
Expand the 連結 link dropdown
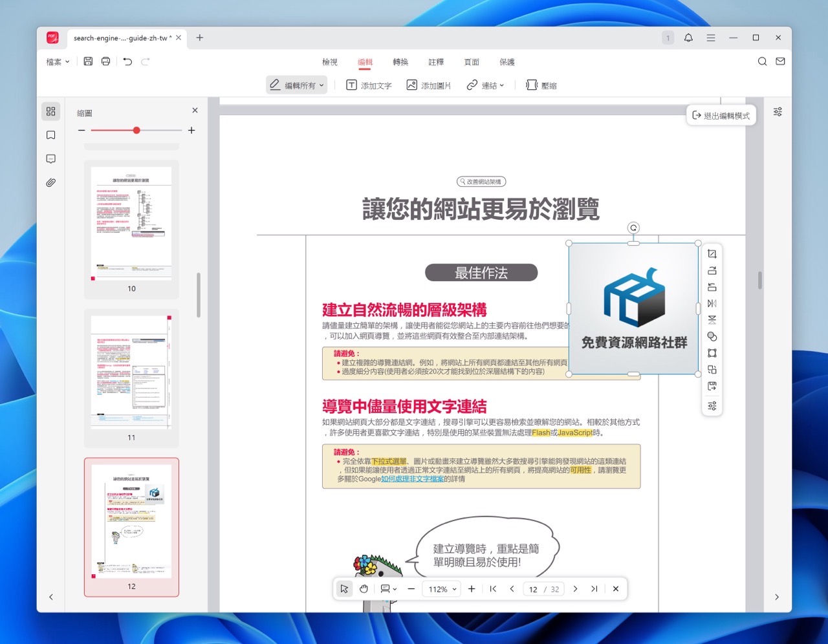(485, 85)
